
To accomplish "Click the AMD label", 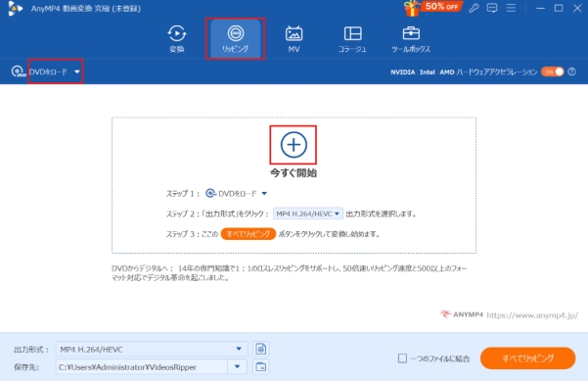I will [x=446, y=72].
